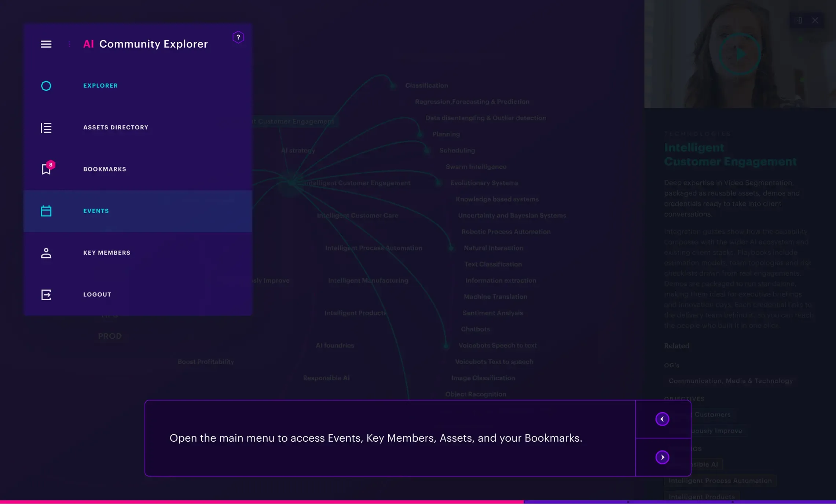The width and height of the screenshot is (836, 504).
Task: Click the Information extraction node
Action: [500, 280]
